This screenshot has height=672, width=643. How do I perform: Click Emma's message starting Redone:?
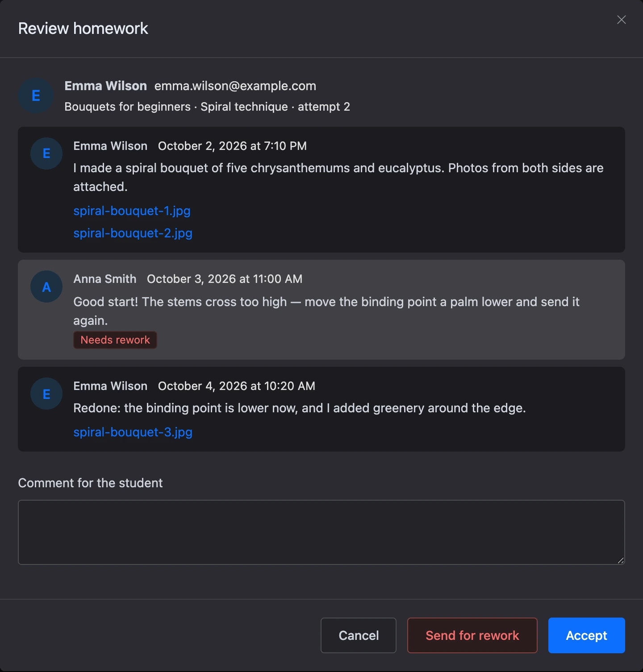tap(300, 408)
